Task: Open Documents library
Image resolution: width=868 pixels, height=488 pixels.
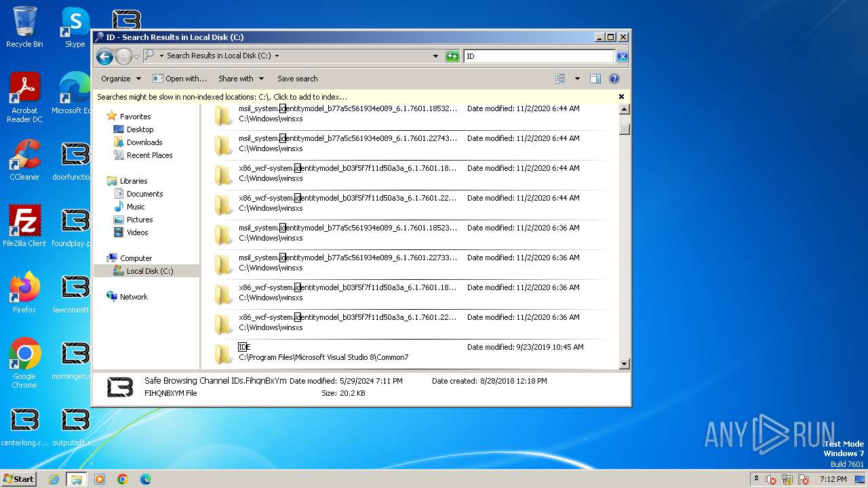Action: pyautogui.click(x=144, y=194)
